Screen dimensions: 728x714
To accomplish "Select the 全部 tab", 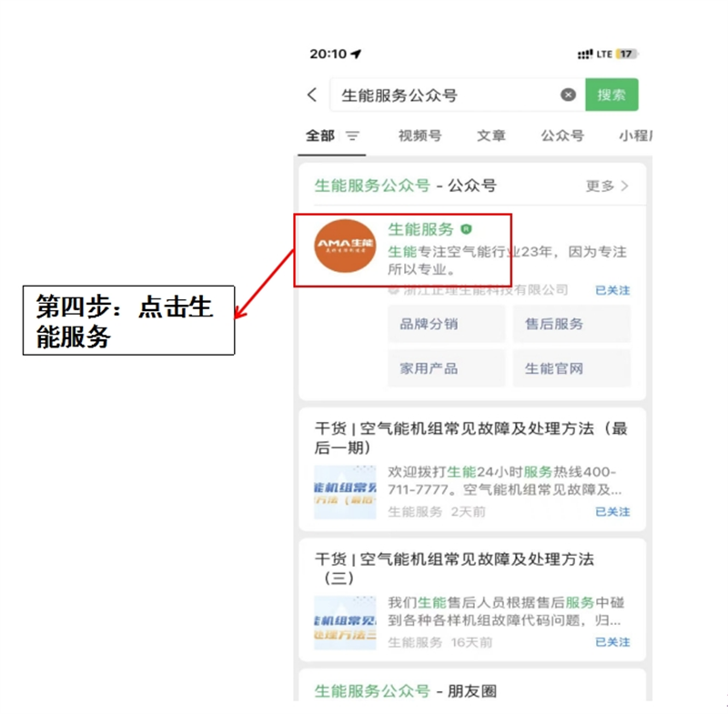I will [320, 136].
